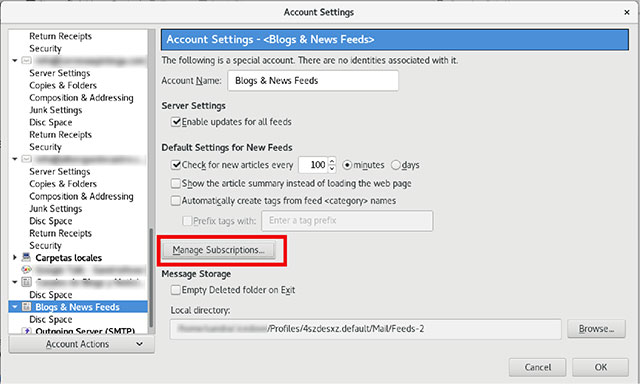This screenshot has height=385, width=640.
Task: Tick the Prefix tags with checkbox
Action: click(x=187, y=221)
